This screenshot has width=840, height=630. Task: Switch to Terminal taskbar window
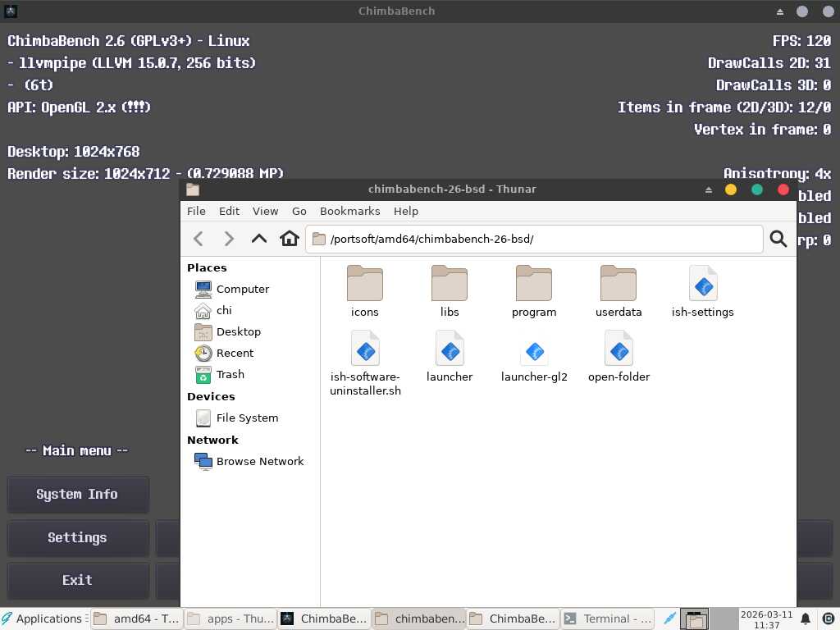[608, 619]
